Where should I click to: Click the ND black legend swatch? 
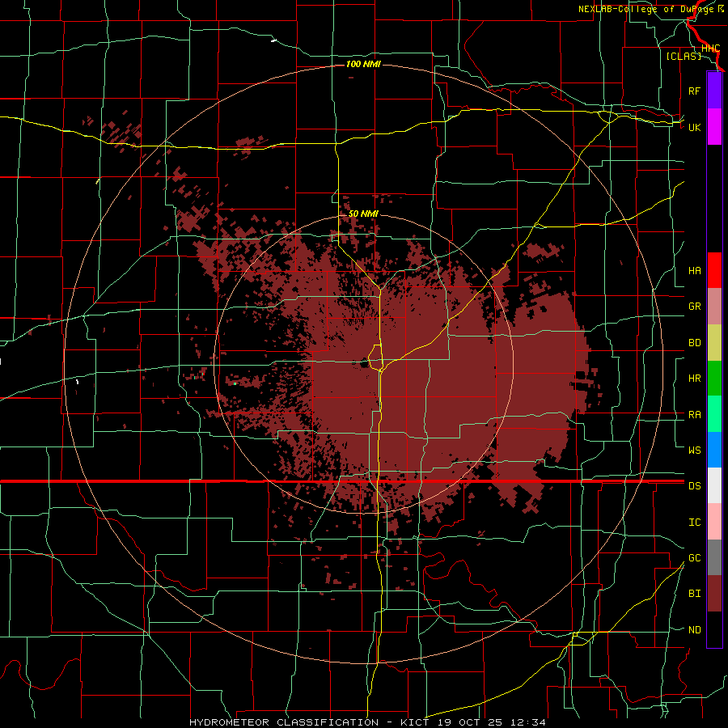pos(714,629)
